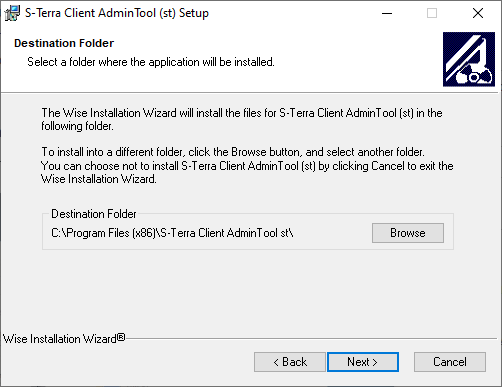This screenshot has width=502, height=387.
Task: Click the C:\Program Files (x86) destination path
Action: 172,233
